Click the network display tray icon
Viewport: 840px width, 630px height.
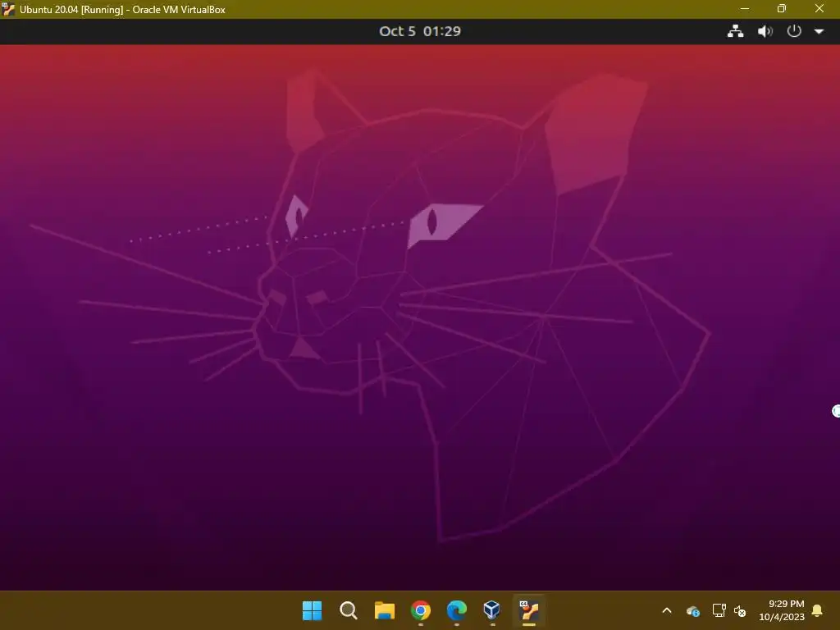click(719, 610)
